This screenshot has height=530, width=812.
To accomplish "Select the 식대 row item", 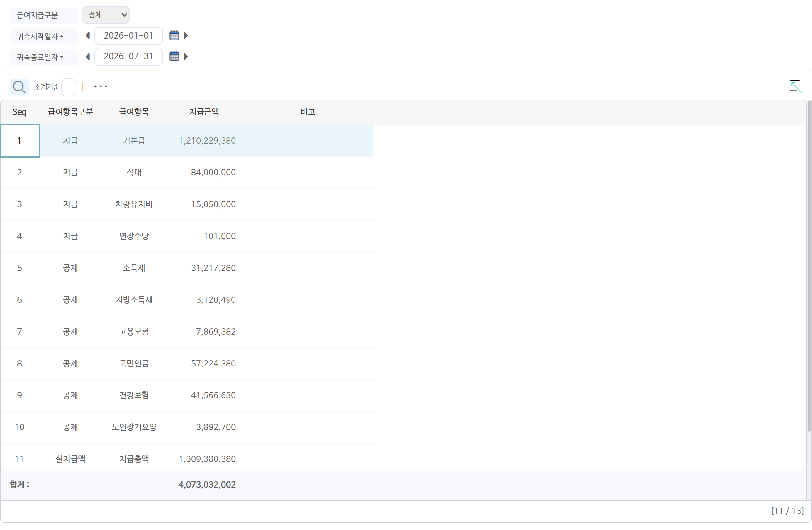I will point(134,173).
